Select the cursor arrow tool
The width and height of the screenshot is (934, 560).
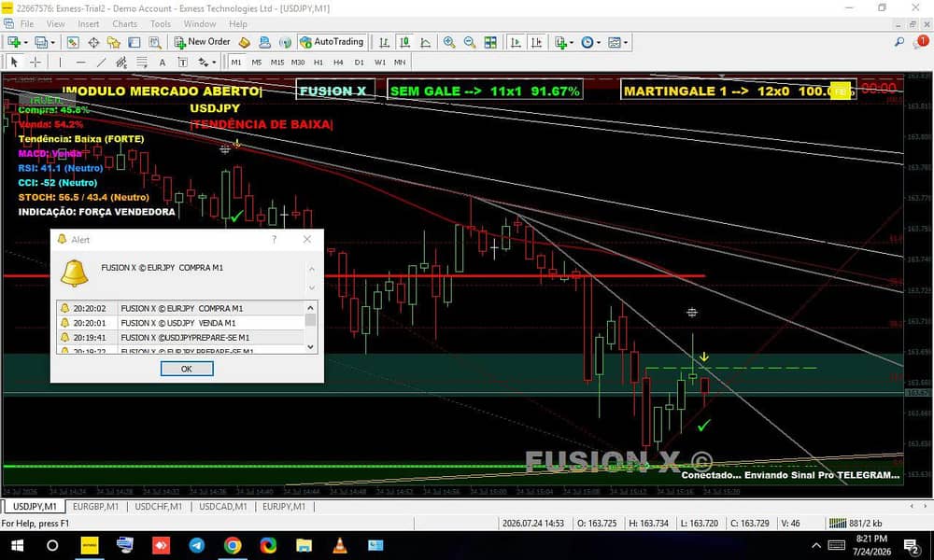click(x=14, y=62)
